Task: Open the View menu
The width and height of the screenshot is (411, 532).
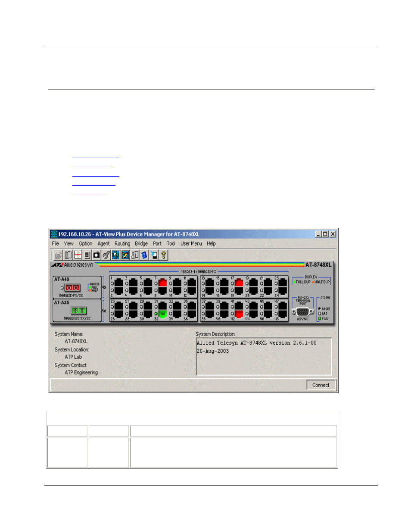Action: click(x=69, y=244)
